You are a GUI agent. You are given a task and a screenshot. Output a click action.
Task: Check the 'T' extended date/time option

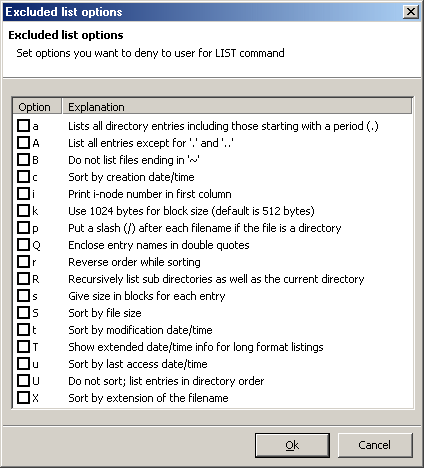23,347
